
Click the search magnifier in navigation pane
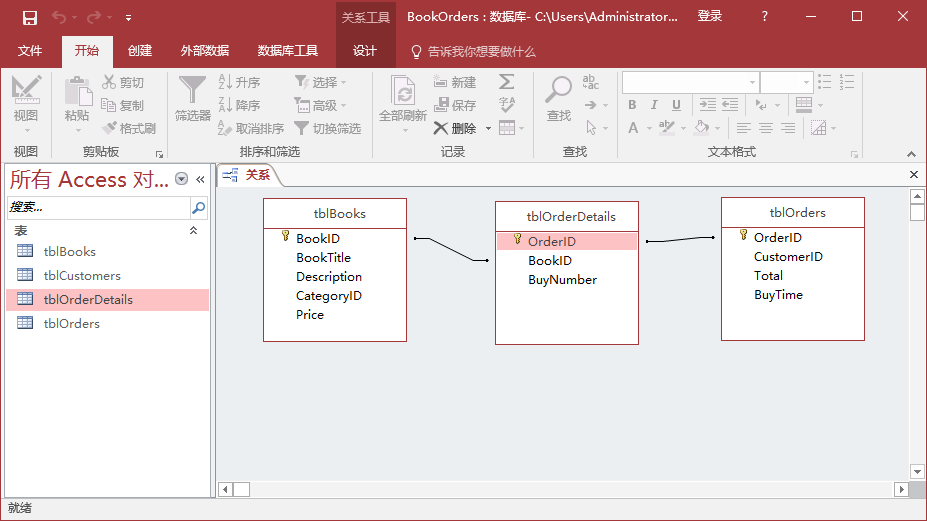tap(198, 208)
